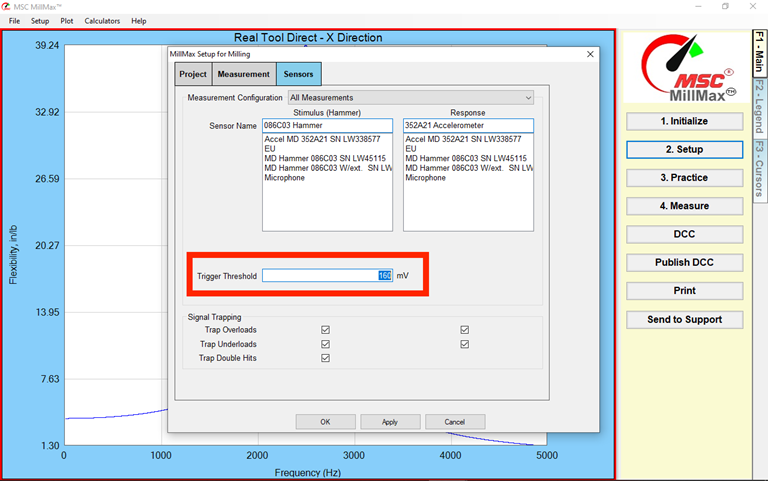Open the Plot menu
This screenshot has width=768, height=481.
[67, 21]
